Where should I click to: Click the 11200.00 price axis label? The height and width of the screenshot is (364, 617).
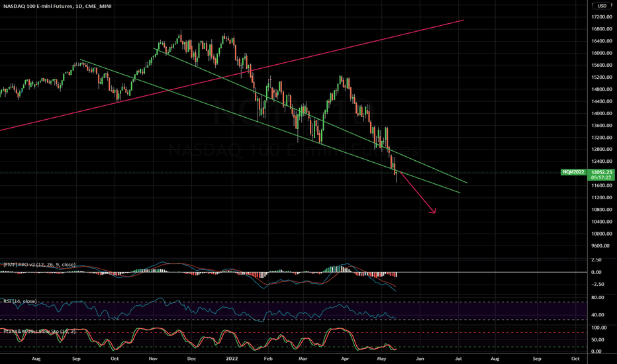[602, 197]
